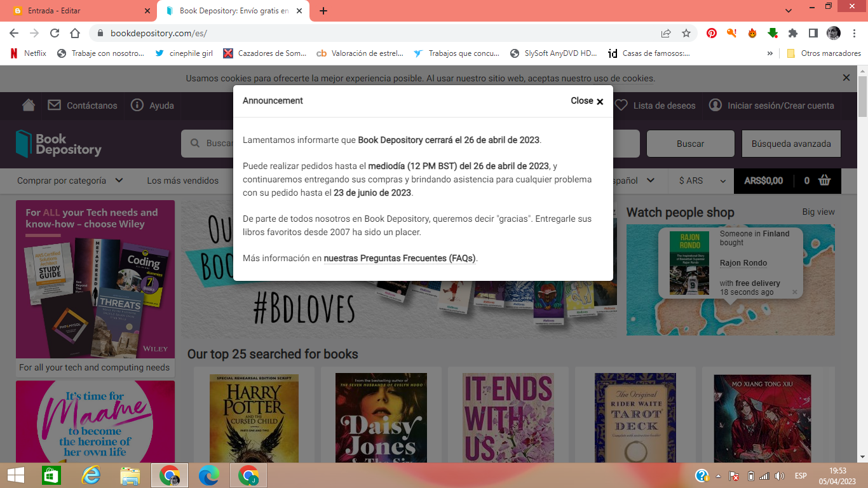Launch Internet Explorer from taskbar

pos(91,475)
